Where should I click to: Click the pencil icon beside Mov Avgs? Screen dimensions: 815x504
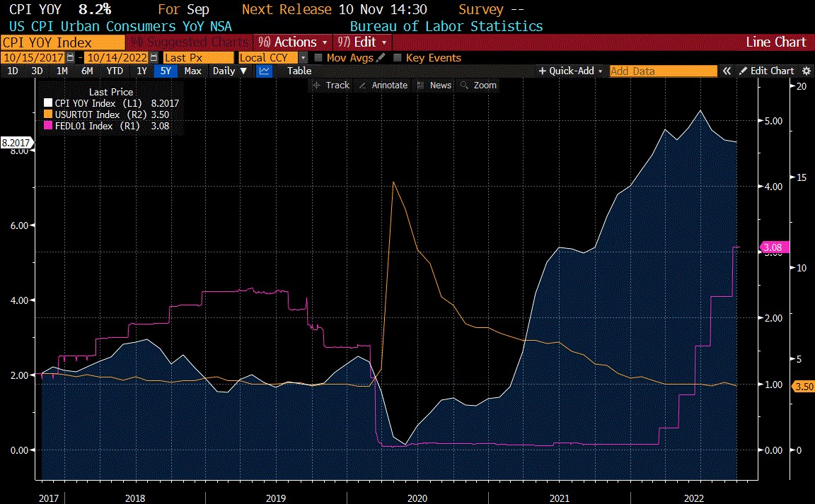pos(381,58)
